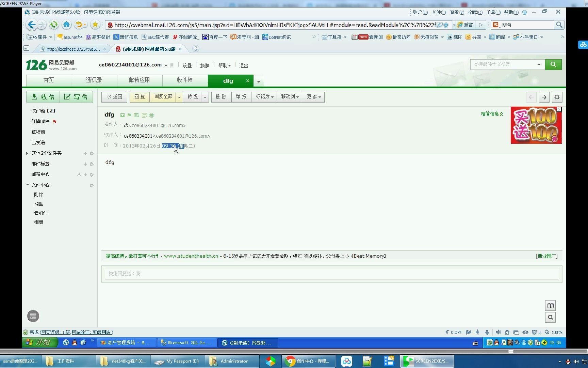
Task: Click download icon beside 邮箱中心
Action: [79, 174]
